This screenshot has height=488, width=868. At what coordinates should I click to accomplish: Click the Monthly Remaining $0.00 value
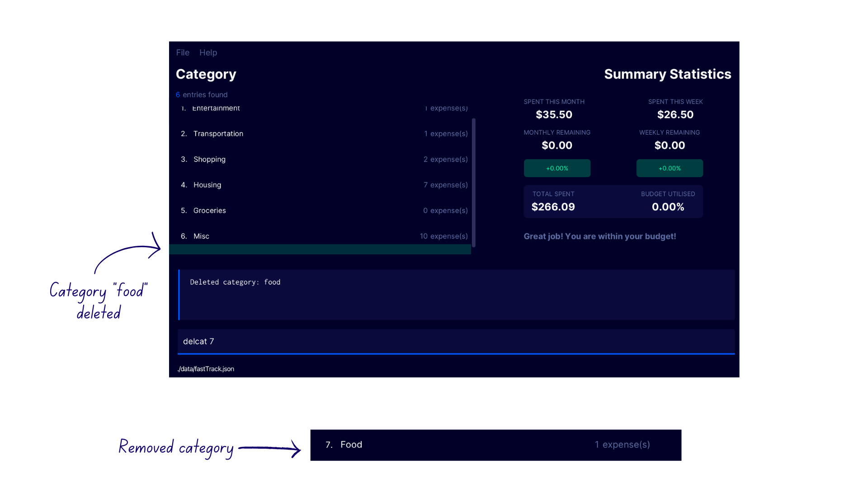[x=557, y=145]
